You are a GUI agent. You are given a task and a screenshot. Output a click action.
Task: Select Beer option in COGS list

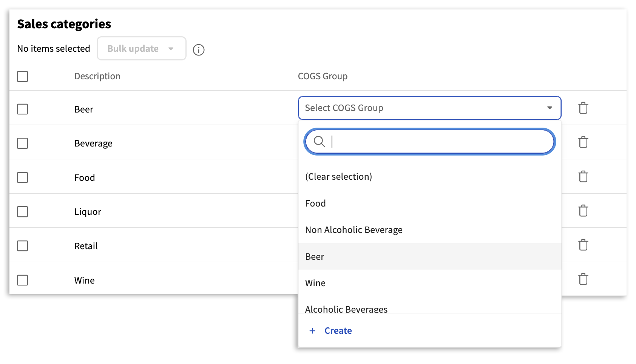(315, 257)
